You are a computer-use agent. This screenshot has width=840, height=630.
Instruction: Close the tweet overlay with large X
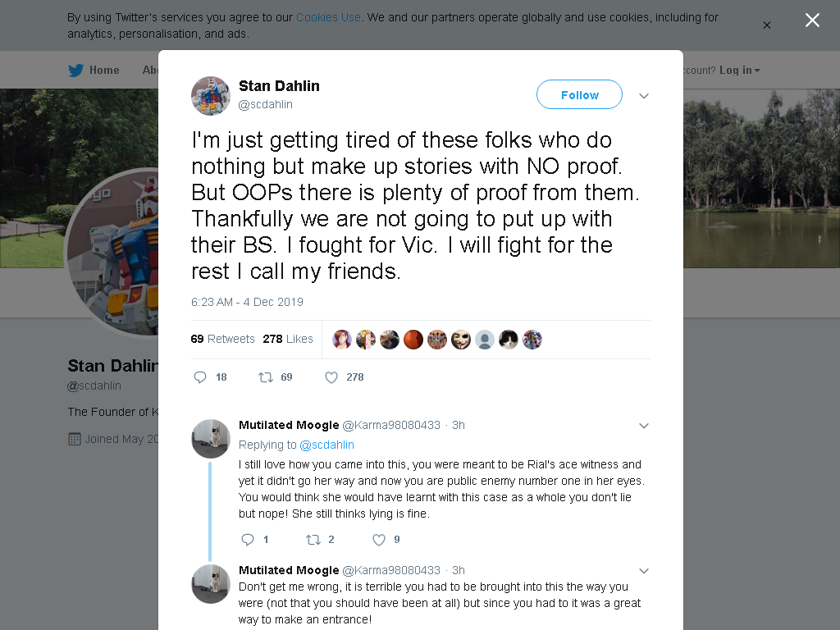(812, 21)
